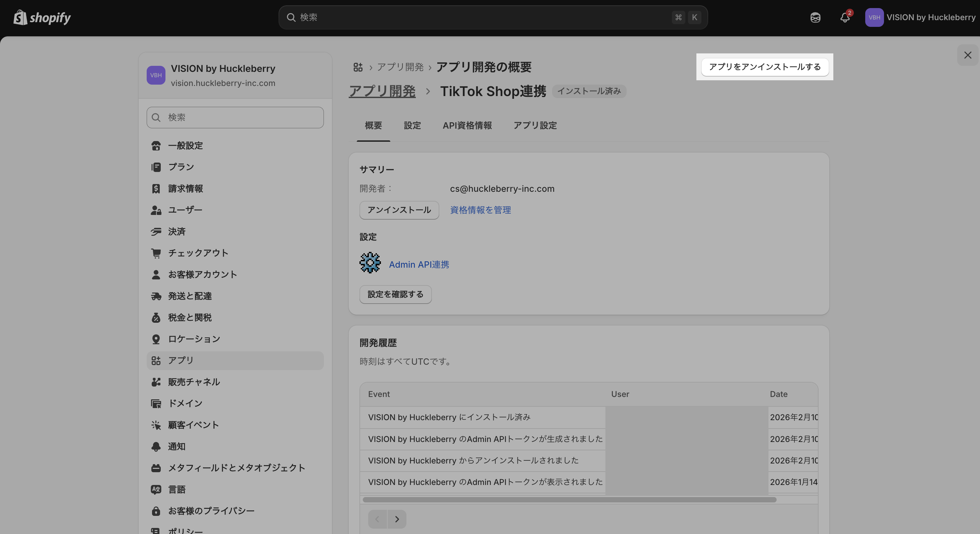Click the notifications bell icon
The height and width of the screenshot is (534, 980).
coord(844,17)
